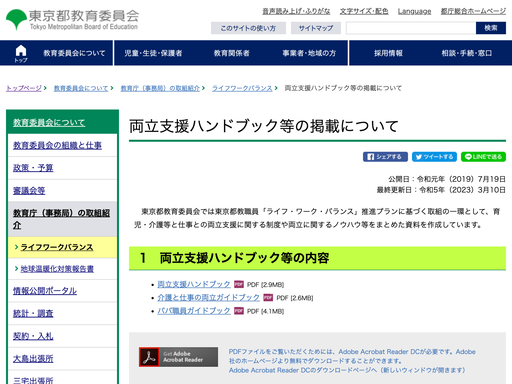
Task: Open the 児童・生徒・保護者 nav menu
Action: [153, 53]
